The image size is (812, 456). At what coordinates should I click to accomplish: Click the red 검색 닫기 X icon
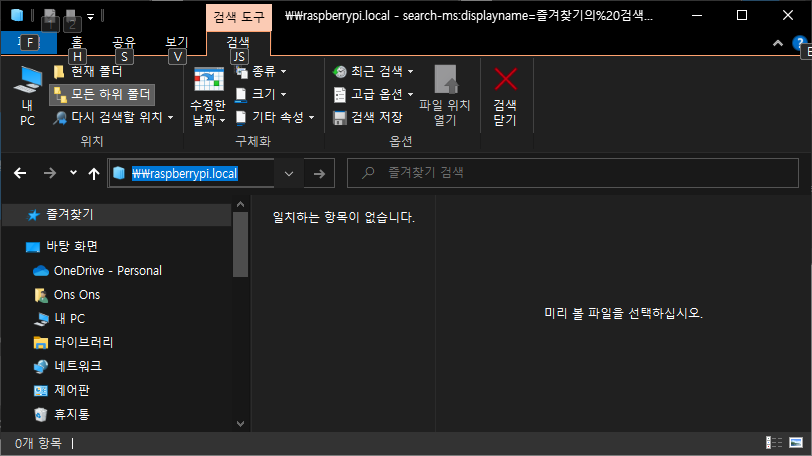[x=506, y=80]
